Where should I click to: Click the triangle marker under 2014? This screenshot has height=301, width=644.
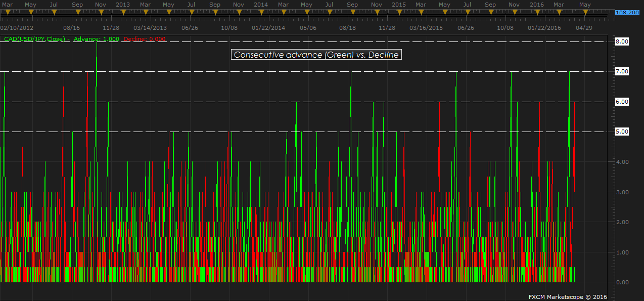click(x=261, y=12)
